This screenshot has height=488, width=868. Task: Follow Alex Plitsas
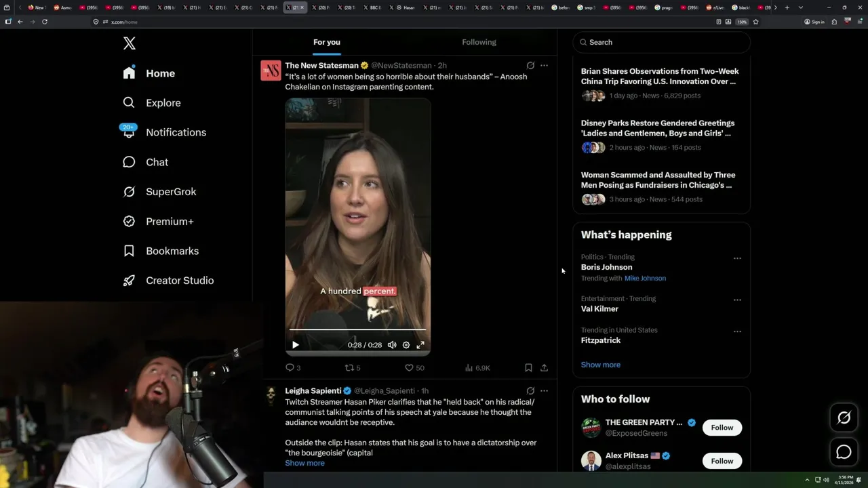pos(722,461)
